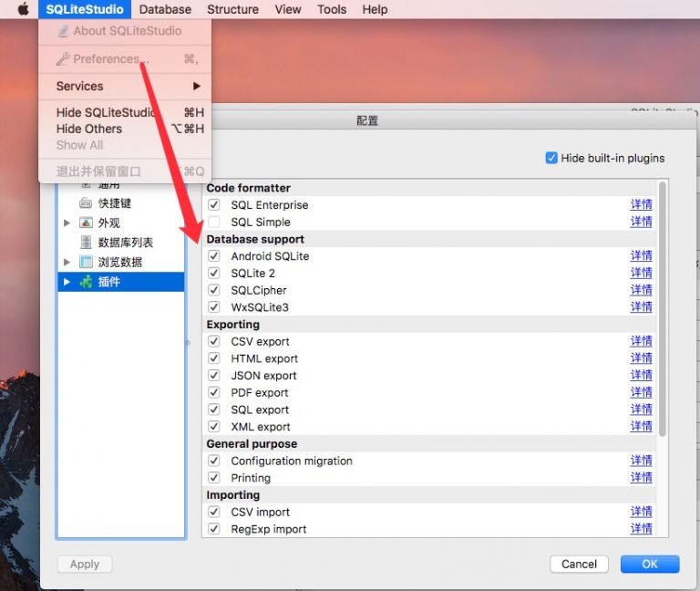
Task: Expand the 浏览数据 tree node
Action: 67,262
